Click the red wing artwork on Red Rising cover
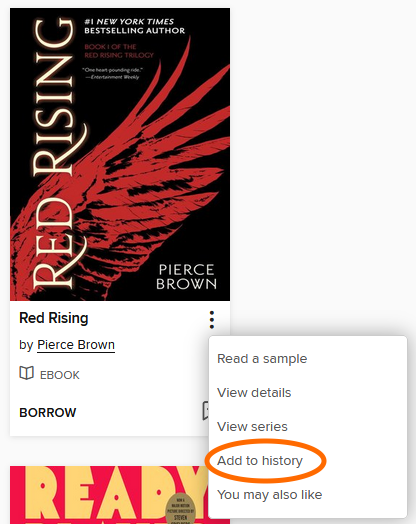 tap(140, 187)
